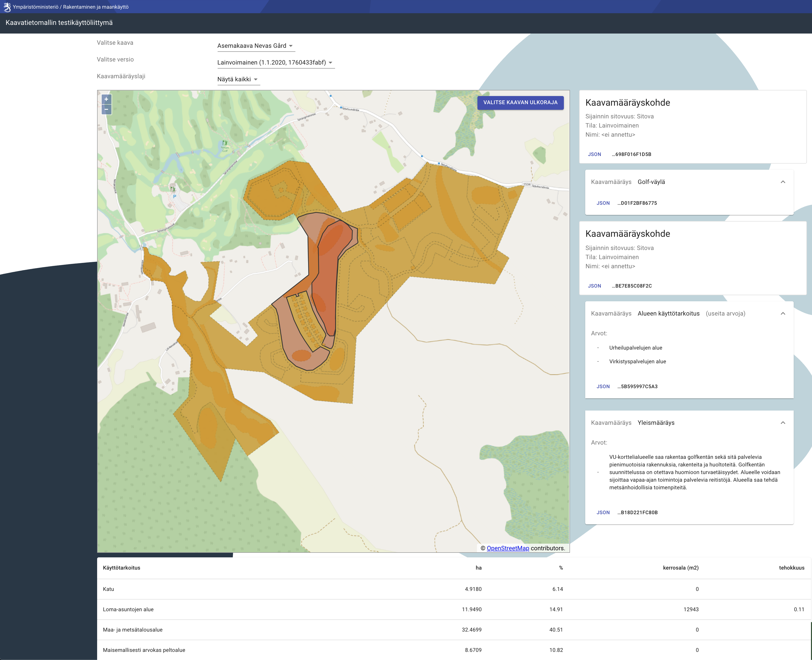Open the Kaavamääräyslaji Näytä kaikki dropdown
This screenshot has height=660, width=812.
(x=238, y=80)
